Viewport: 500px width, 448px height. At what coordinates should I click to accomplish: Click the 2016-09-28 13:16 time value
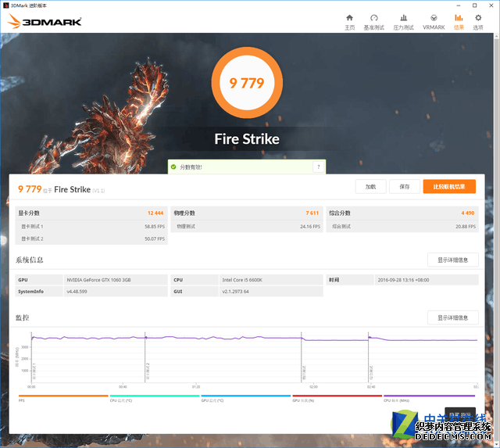403,280
